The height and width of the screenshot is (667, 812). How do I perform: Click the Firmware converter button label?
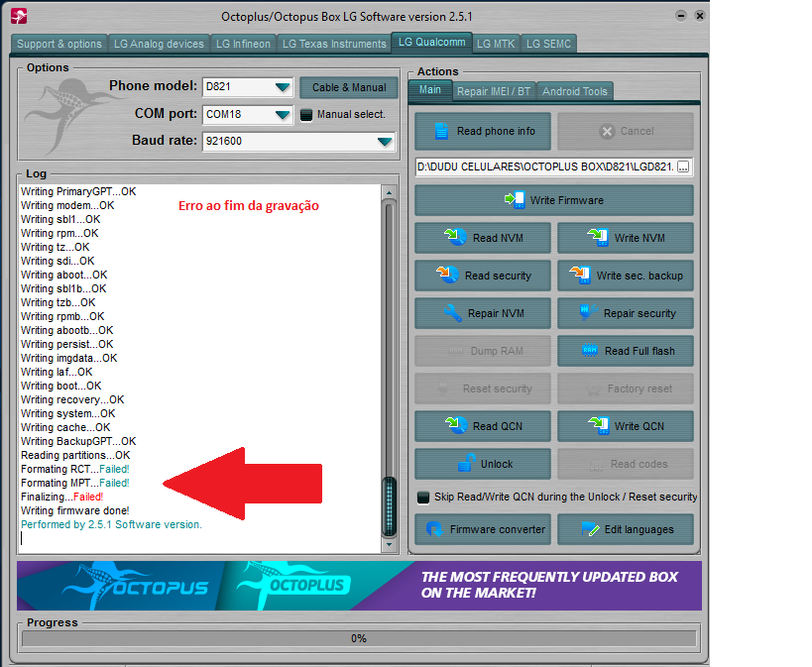pos(498,529)
